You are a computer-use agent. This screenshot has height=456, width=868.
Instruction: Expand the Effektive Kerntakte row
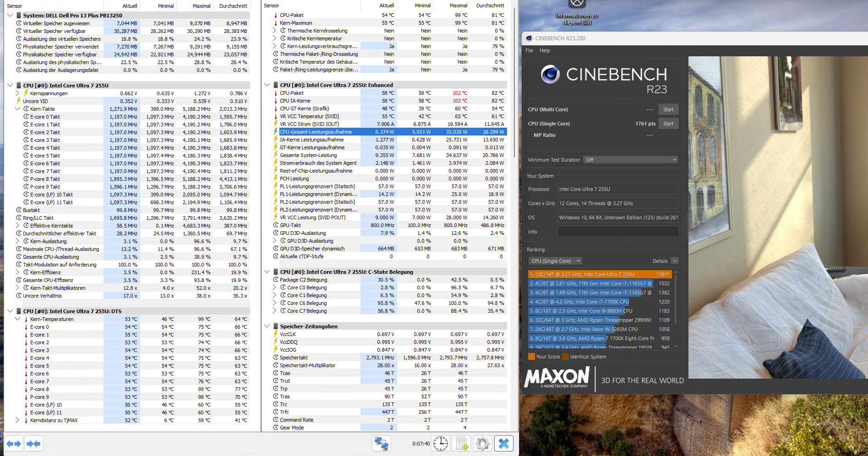pyautogui.click(x=17, y=226)
